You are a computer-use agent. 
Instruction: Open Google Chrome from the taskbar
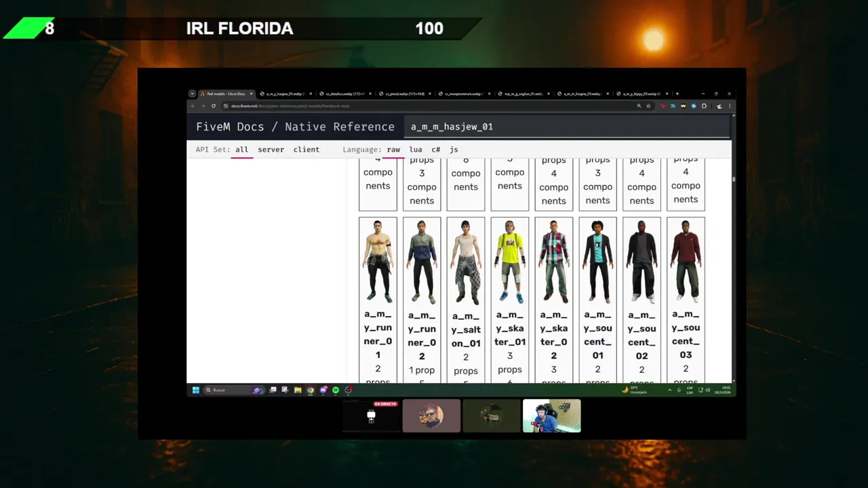(310, 390)
